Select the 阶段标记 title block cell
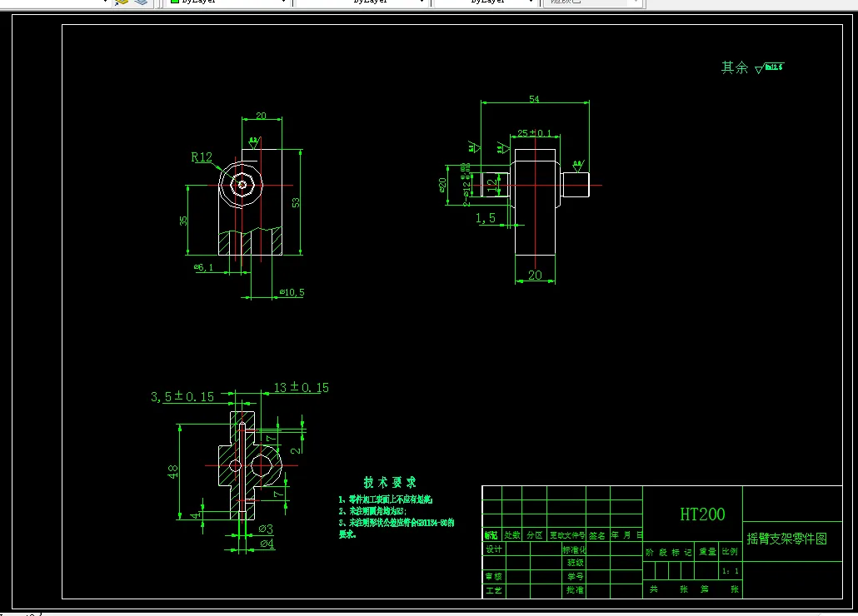This screenshot has height=616, width=858. (669, 553)
